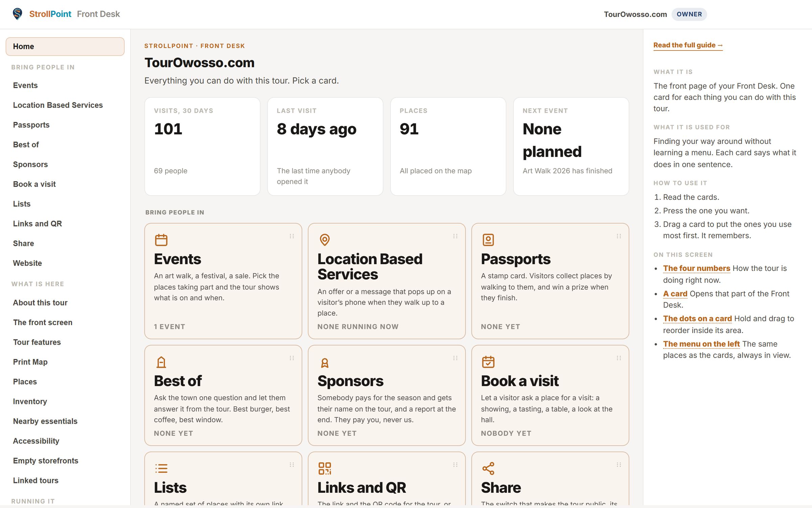This screenshot has width=812, height=508.
Task: Select Home in the sidebar menu
Action: pos(65,46)
